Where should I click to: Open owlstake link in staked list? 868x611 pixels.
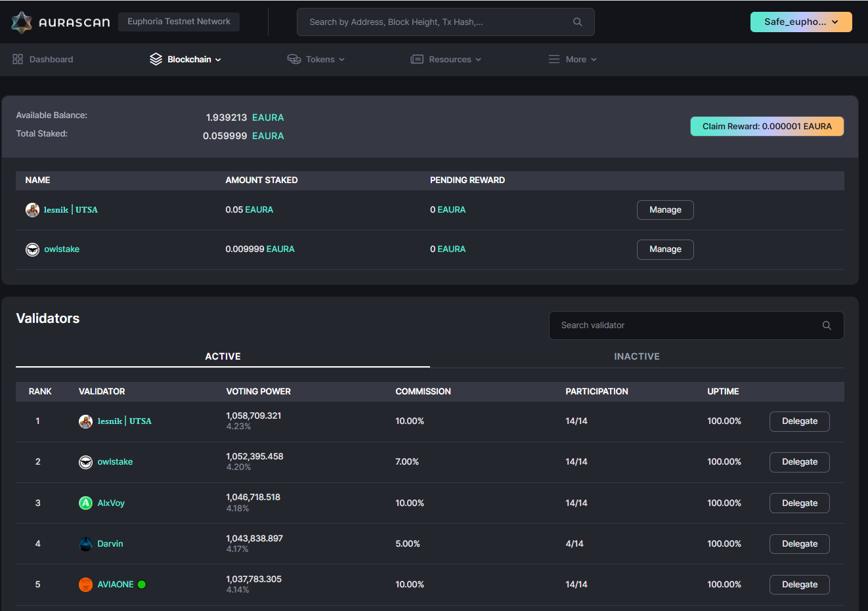62,249
